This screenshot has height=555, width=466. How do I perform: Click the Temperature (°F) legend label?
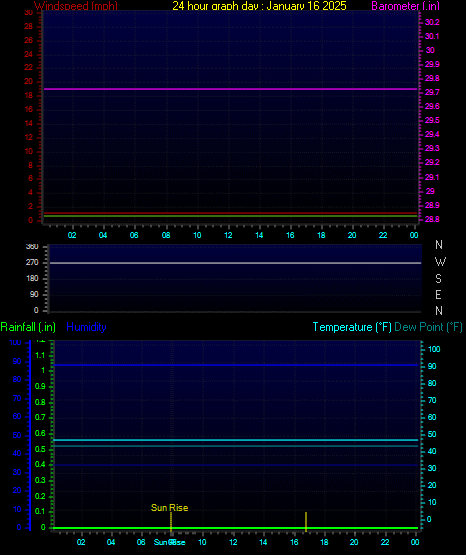pos(352,327)
